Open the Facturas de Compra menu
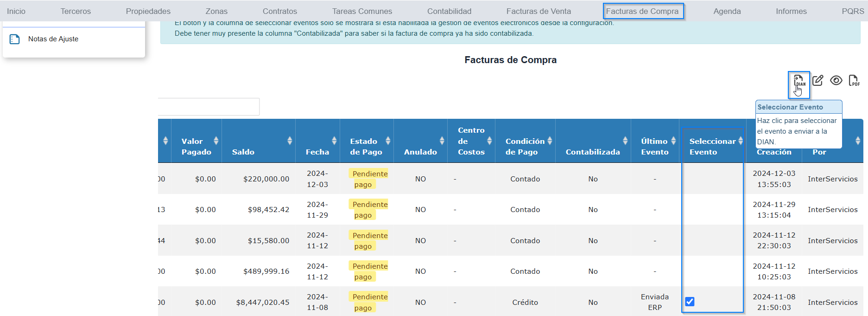The width and height of the screenshot is (868, 316). 642,11
